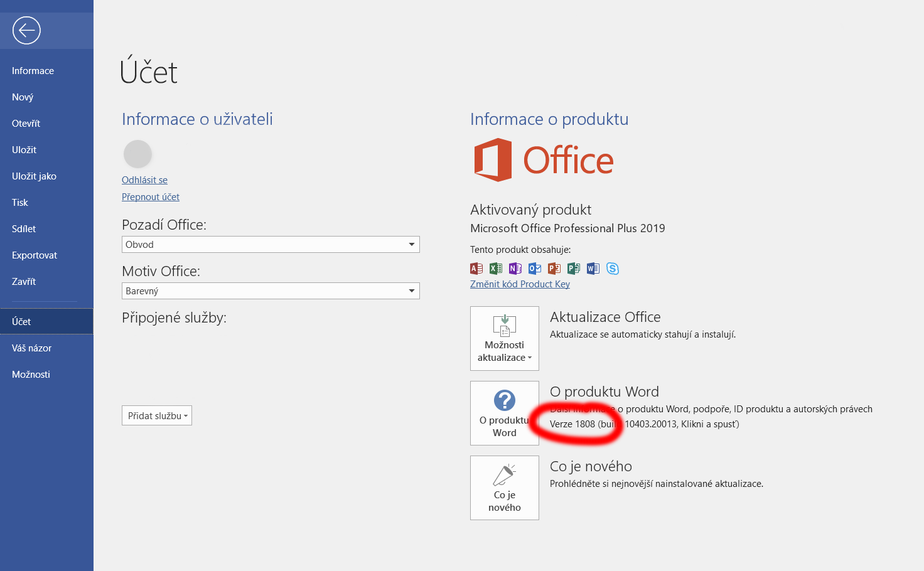The image size is (924, 571).
Task: Open Informace menu item
Action: click(x=46, y=71)
